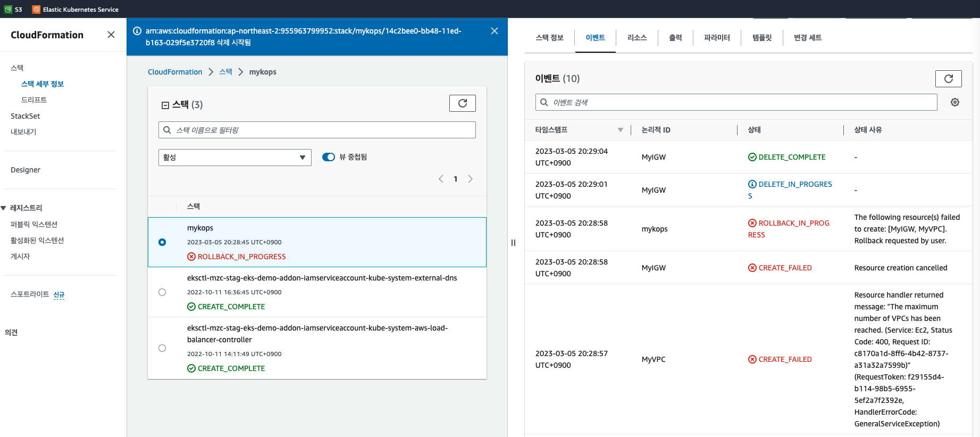Focus the events search field
Viewport: 980px width, 437px height.
tap(736, 102)
